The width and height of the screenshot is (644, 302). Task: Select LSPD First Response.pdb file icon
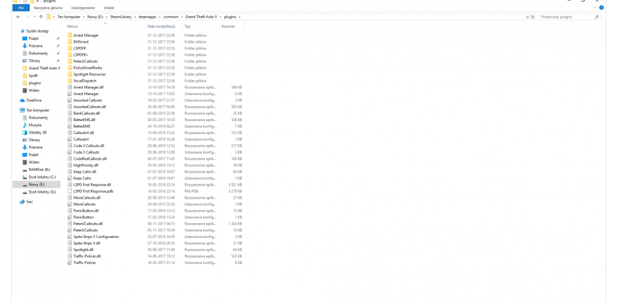click(x=69, y=191)
